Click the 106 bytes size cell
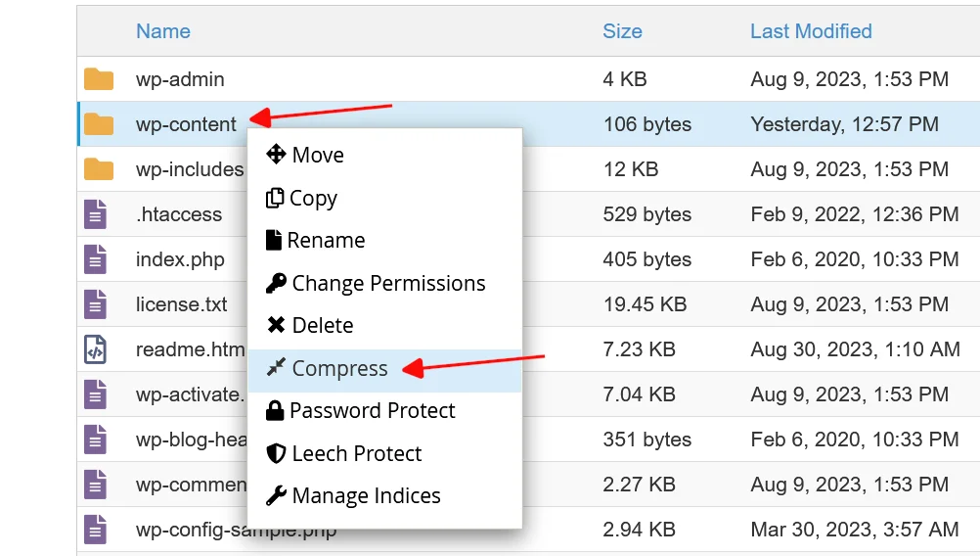Screen dimensions: 980x556 (646, 124)
